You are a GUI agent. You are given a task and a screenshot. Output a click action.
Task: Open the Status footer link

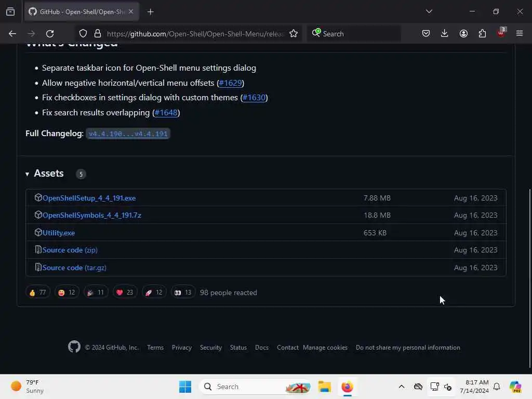[238, 348]
